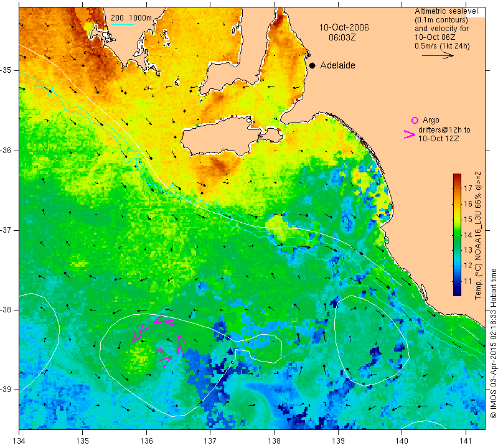The image size is (498, 448).
Task: Click the vertical 'Temp. (°C) NOAA16_L3U' label
Action: tap(478, 236)
